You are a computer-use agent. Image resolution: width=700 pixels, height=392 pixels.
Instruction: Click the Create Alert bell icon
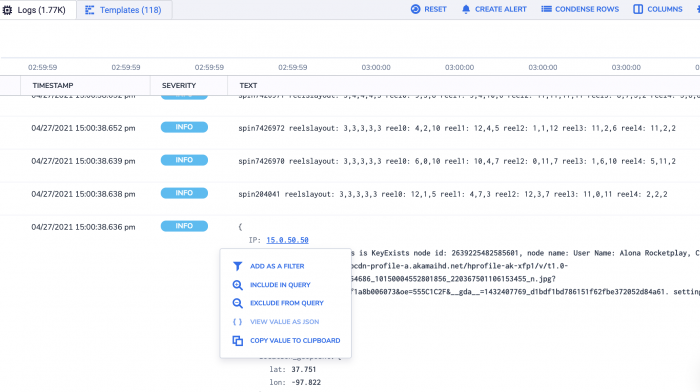point(466,9)
